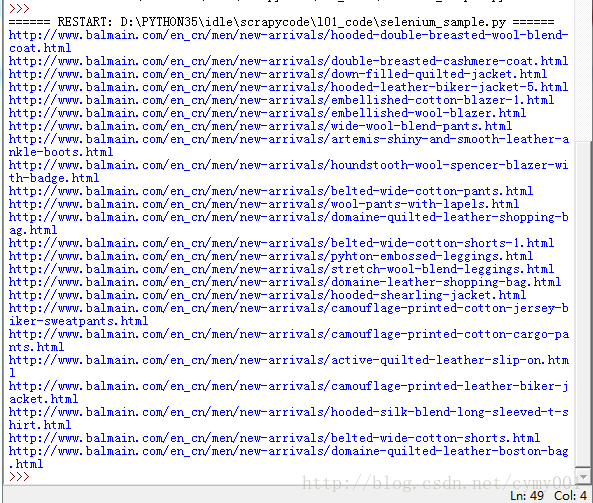Click the belted-wide-cotton-pants.html URL
The height and width of the screenshot is (503, 593).
coord(271,191)
